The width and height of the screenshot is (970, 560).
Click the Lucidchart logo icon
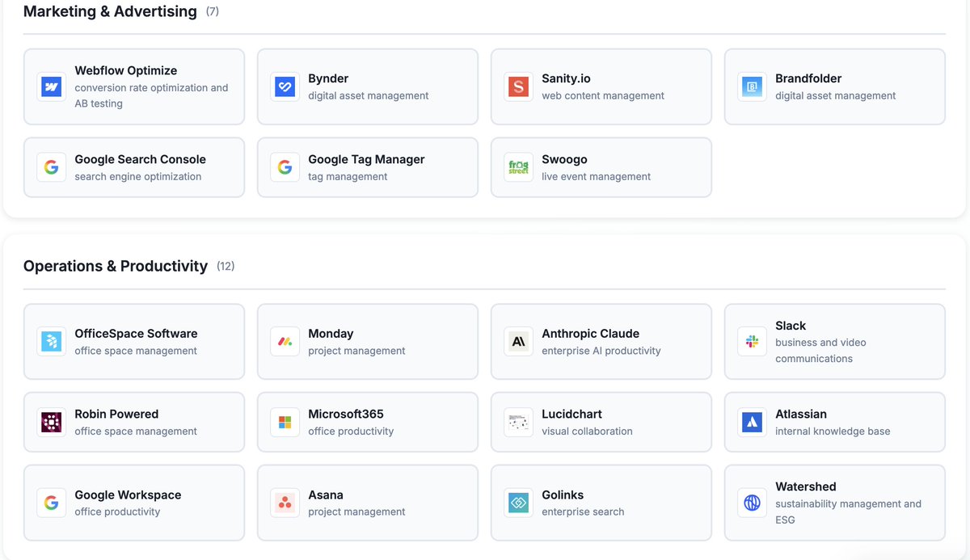click(519, 422)
